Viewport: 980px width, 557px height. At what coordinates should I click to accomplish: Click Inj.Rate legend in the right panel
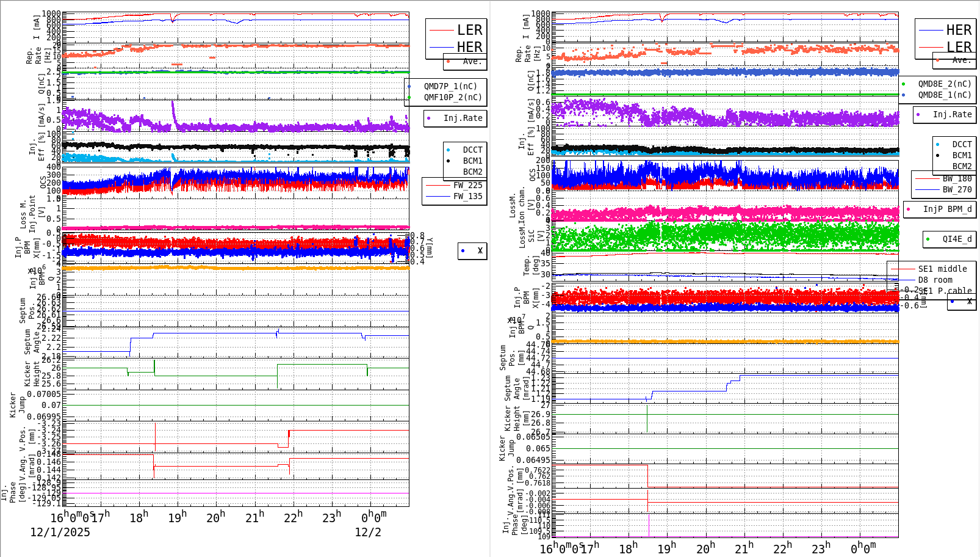pos(952,114)
